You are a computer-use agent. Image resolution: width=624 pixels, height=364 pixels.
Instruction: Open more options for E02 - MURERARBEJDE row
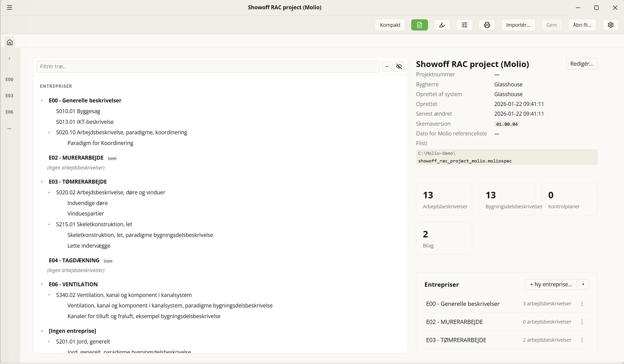click(x=582, y=322)
